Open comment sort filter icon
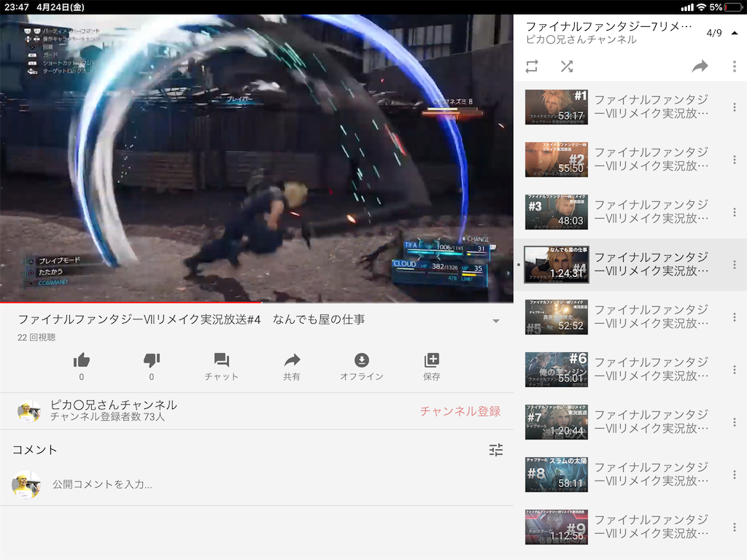The width and height of the screenshot is (747, 560). coord(496,450)
